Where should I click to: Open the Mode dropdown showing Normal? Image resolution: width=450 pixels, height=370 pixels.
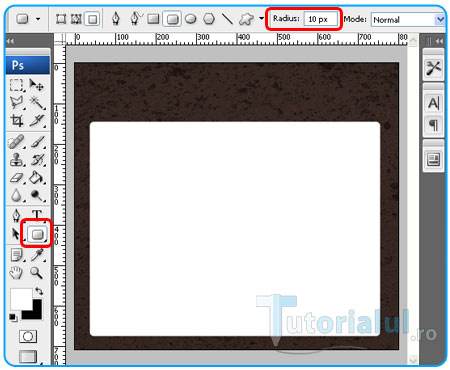pyautogui.click(x=408, y=20)
